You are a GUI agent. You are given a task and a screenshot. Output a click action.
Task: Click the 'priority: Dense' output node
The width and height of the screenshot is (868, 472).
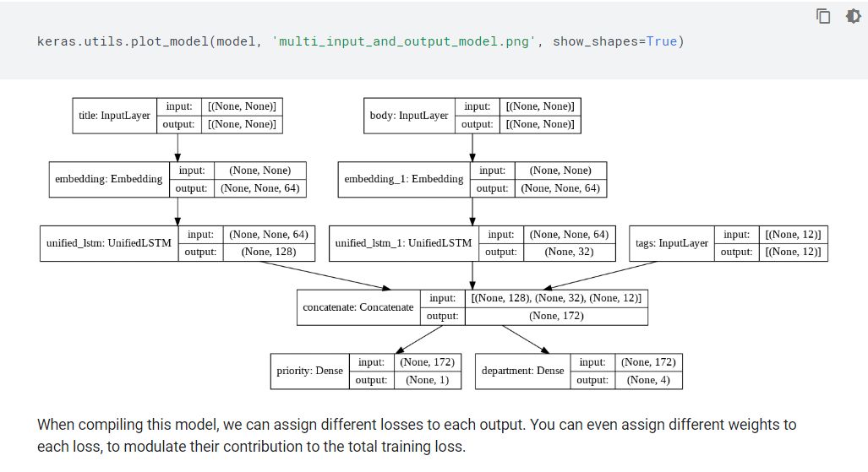tap(309, 371)
